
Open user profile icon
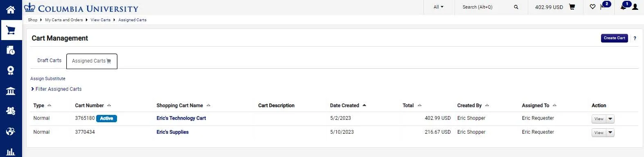[635, 7]
